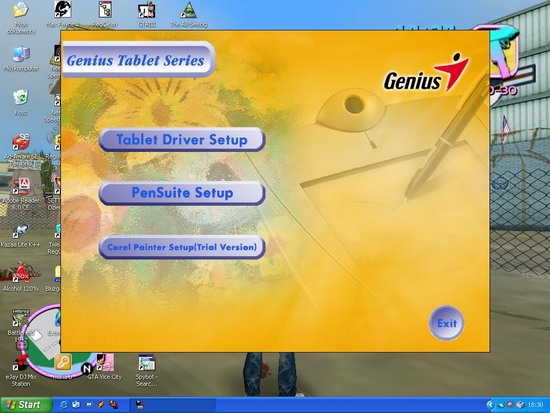
Task: Open the Start menu
Action: (26, 405)
